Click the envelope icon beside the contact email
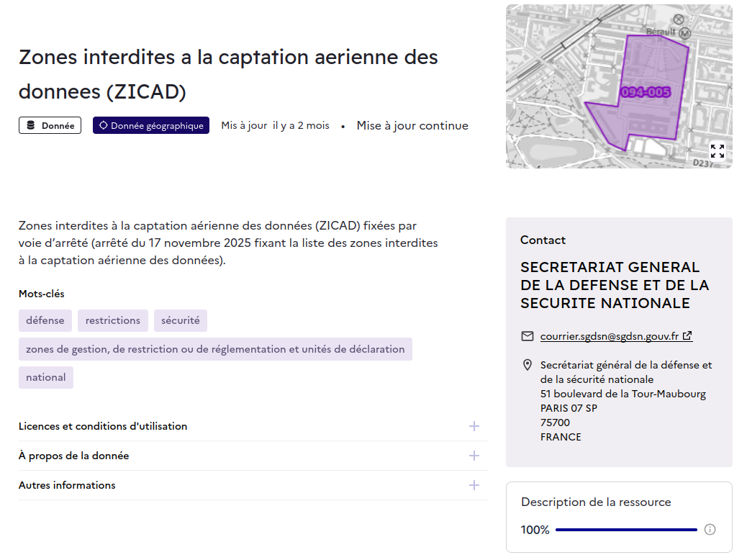Viewport: 747px width, 560px height. point(527,335)
